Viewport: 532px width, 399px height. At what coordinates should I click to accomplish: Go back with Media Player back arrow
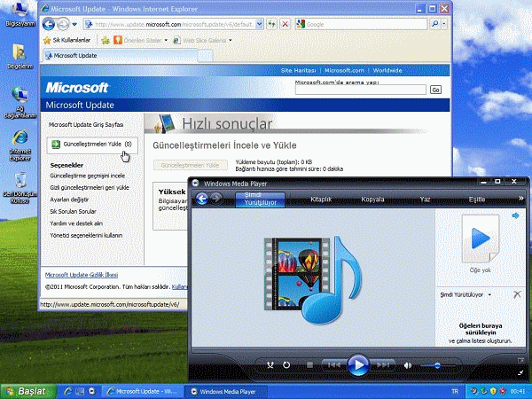click(x=202, y=199)
